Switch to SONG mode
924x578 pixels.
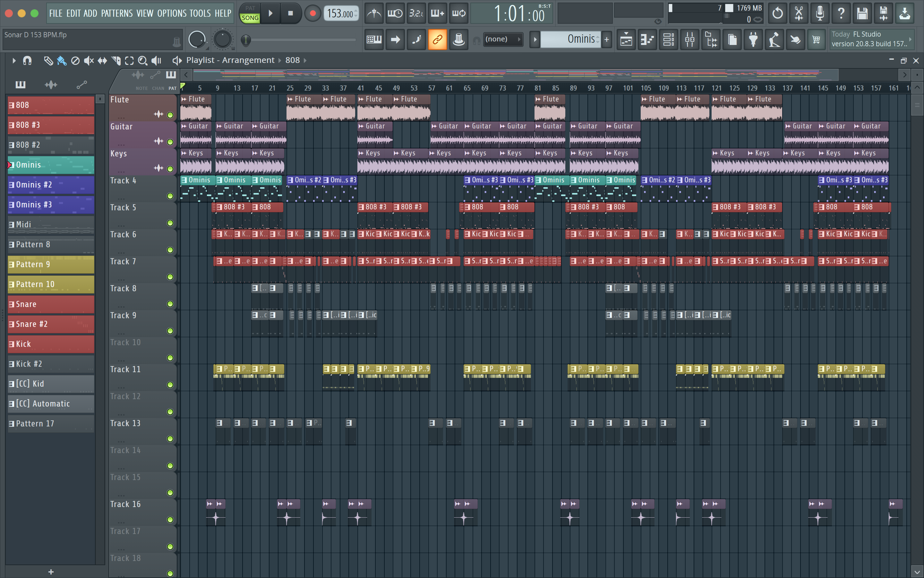pyautogui.click(x=250, y=18)
